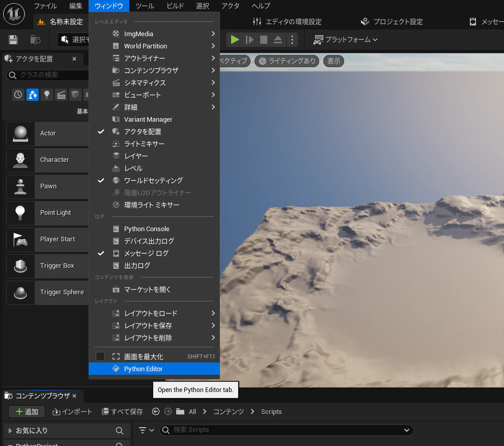This screenshot has height=446, width=504.
Task: Toggle ワールドセッティング in Window menu
Action: coord(154,180)
